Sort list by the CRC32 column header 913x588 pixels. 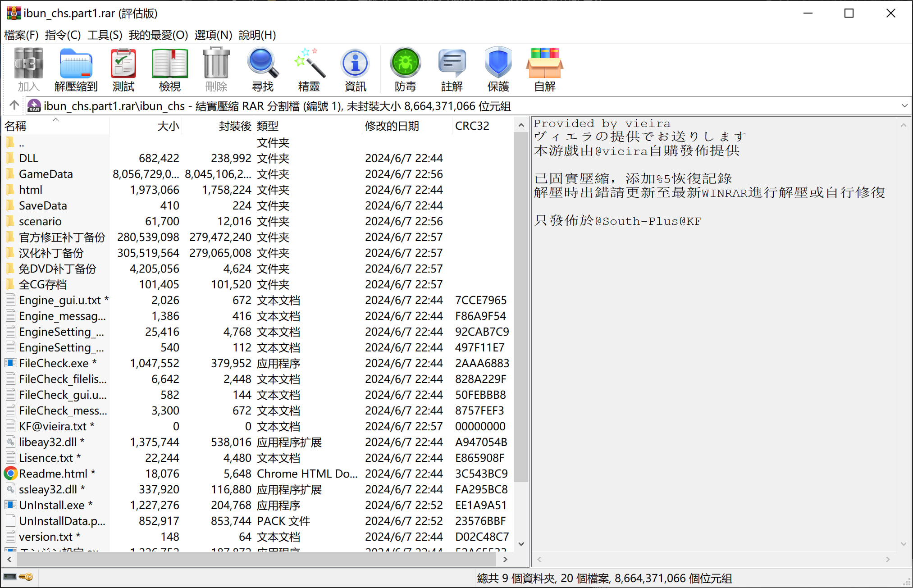click(x=472, y=126)
